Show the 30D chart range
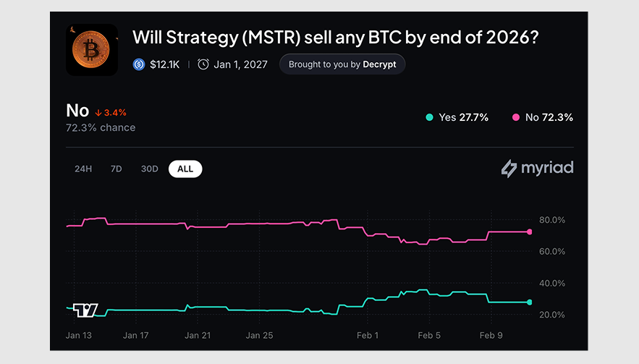This screenshot has height=364, width=639. [149, 169]
